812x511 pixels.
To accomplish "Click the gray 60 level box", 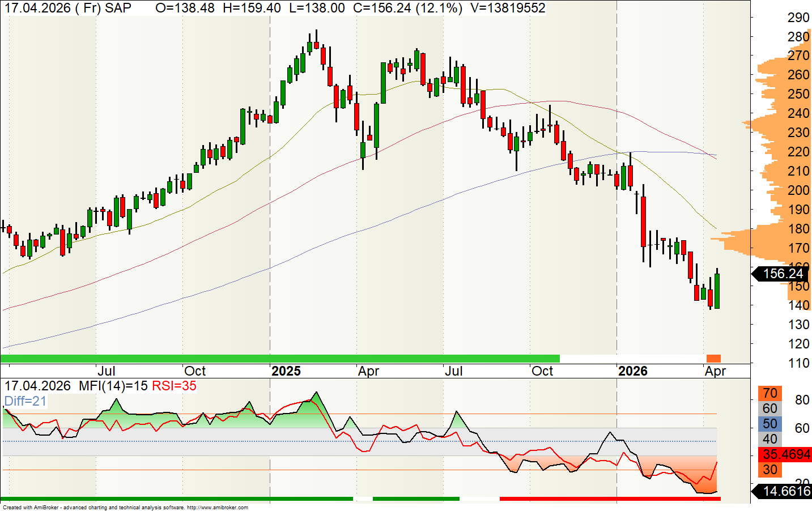I will [x=770, y=408].
